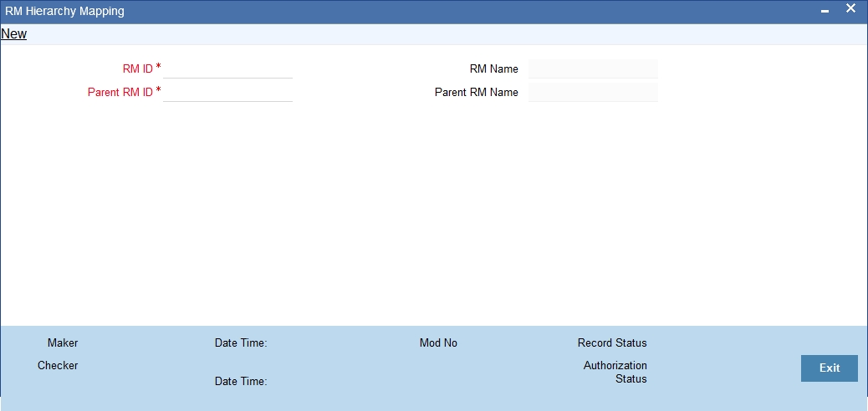Minimize the RM Hierarchy Mapping window
This screenshot has width=868, height=411.
(x=825, y=11)
